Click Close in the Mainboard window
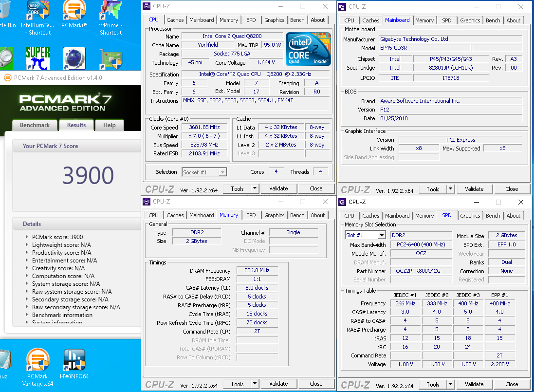 coord(512,188)
